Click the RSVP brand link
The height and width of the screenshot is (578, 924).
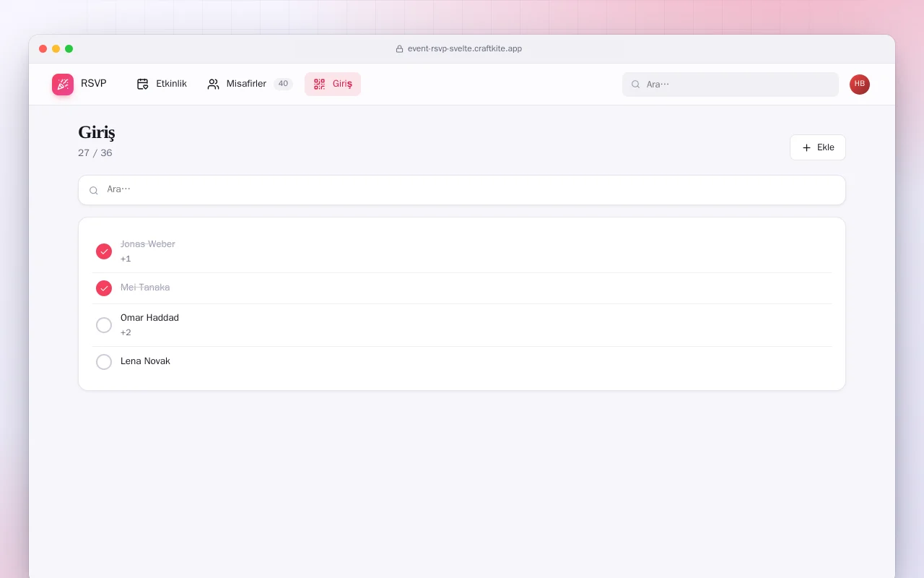click(79, 85)
